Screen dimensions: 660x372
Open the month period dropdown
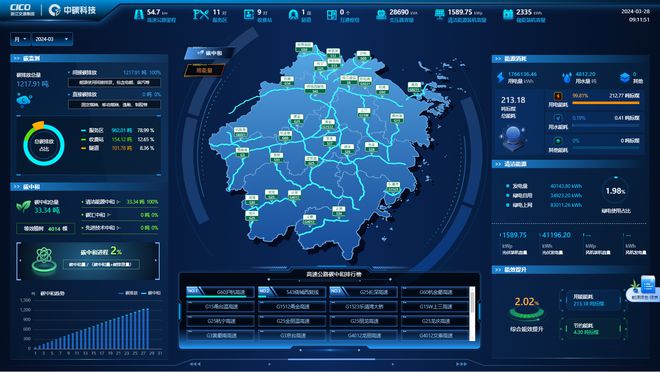click(20, 39)
